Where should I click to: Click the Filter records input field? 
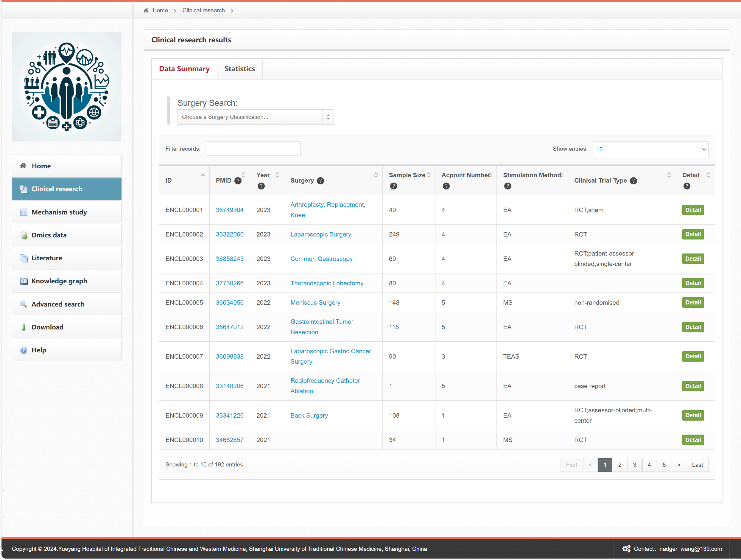[253, 149]
